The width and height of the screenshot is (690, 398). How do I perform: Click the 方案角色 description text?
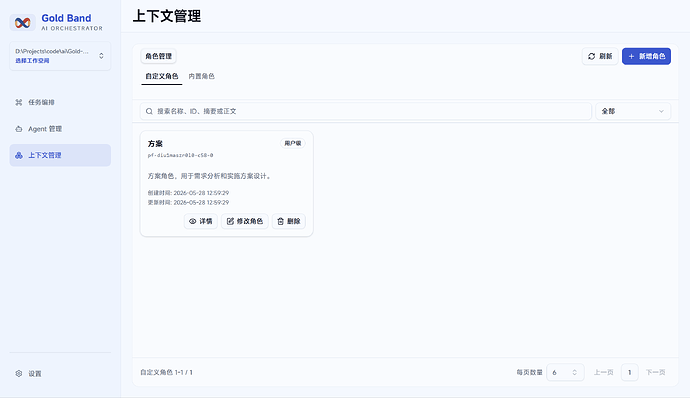[210, 176]
